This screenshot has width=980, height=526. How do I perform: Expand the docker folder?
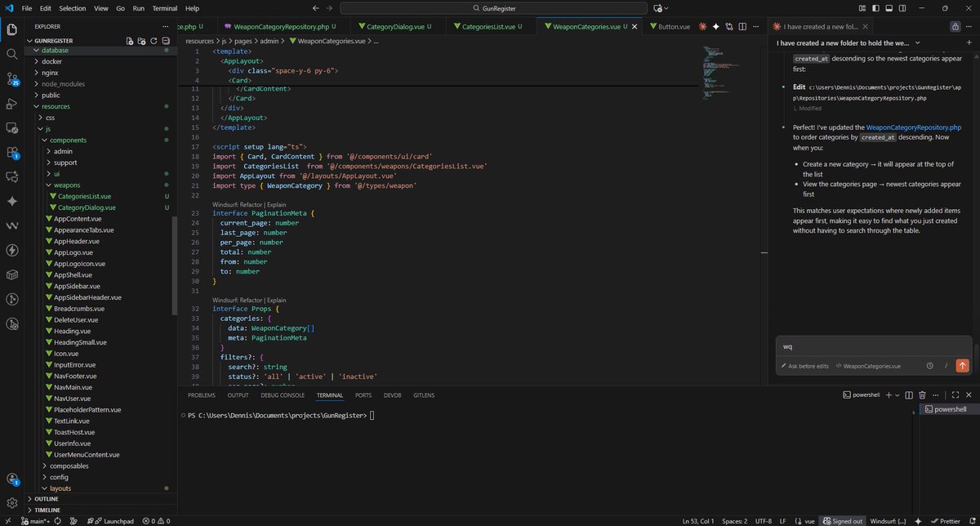tap(53, 61)
